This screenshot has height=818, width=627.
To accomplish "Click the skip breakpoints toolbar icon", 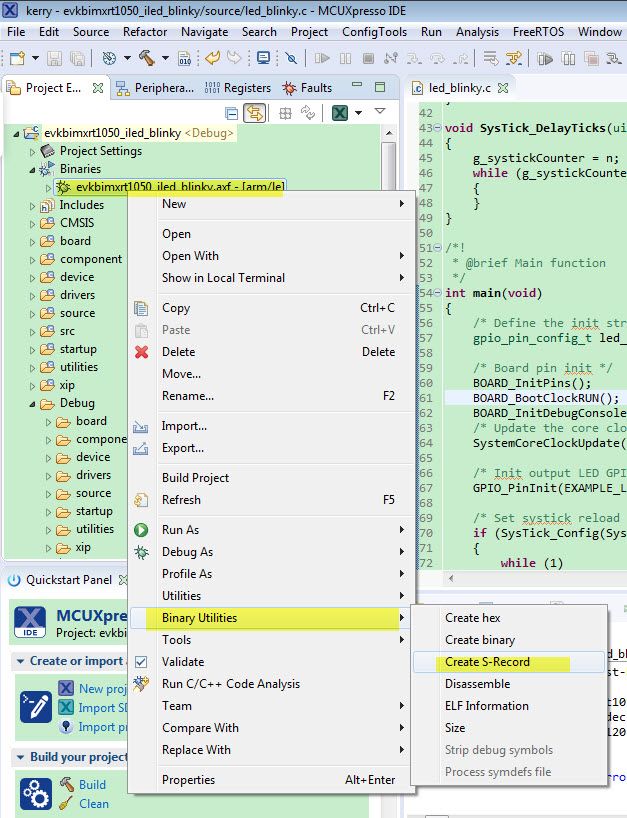I will (x=291, y=58).
